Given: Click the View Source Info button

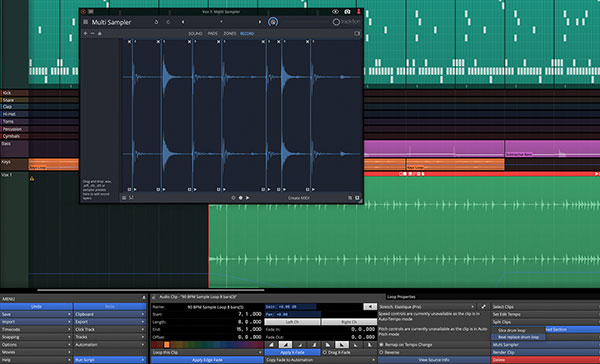Looking at the screenshot, I should point(434,360).
